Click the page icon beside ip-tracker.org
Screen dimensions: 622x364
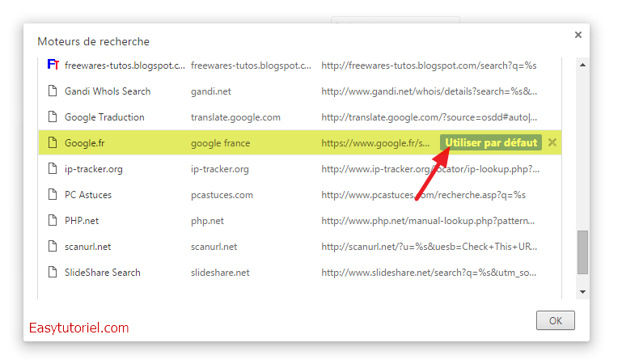click(53, 168)
